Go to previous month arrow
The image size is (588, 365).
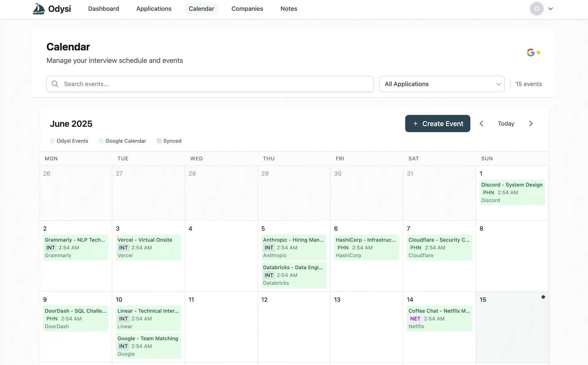(x=481, y=124)
